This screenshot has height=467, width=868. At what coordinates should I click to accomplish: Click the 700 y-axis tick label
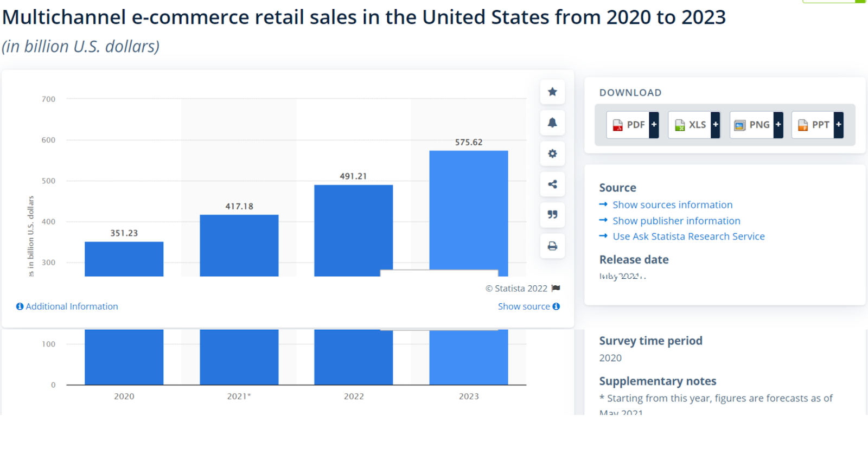pyautogui.click(x=48, y=99)
